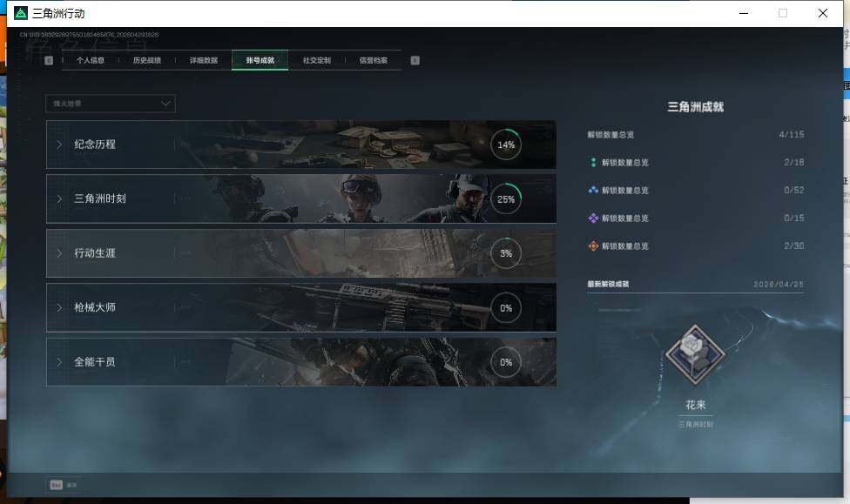Click the purple tier icon beside 0/15
The height and width of the screenshot is (504, 850).
[593, 218]
